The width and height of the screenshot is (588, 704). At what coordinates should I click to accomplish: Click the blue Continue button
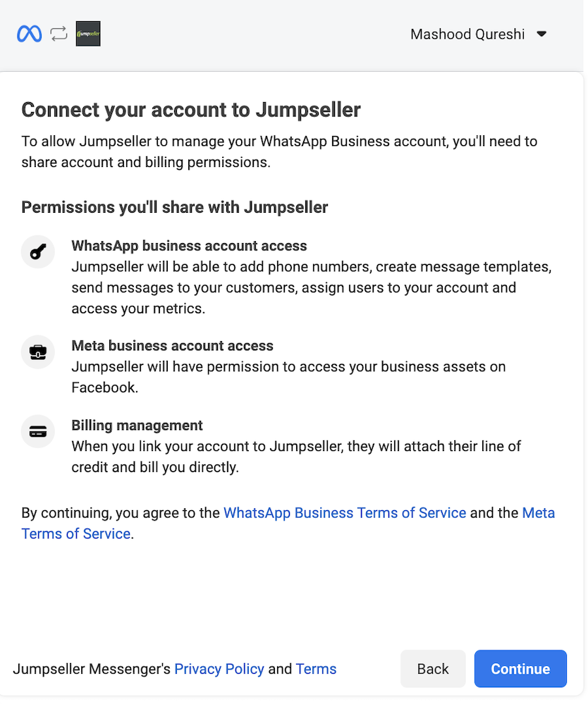[x=520, y=669]
